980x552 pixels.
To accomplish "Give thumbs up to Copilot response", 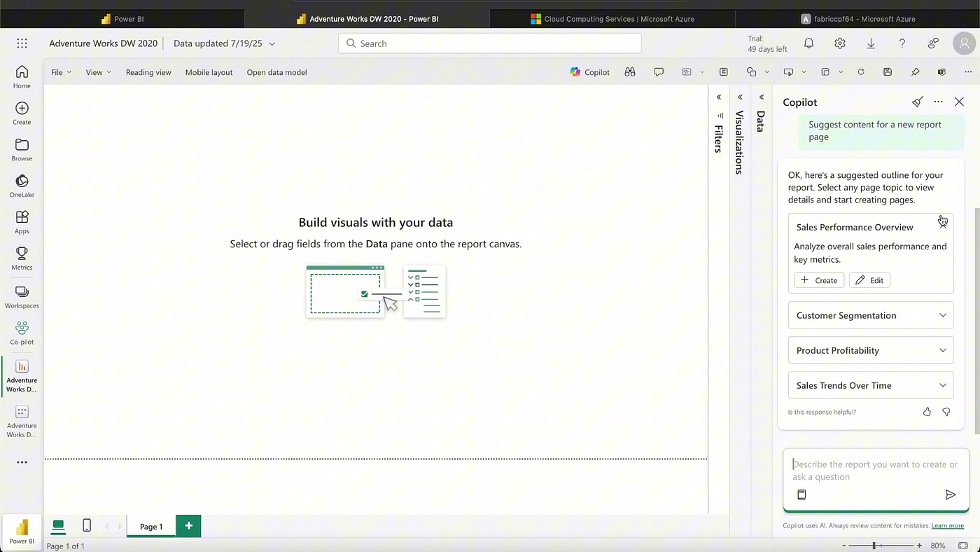I will pyautogui.click(x=927, y=412).
